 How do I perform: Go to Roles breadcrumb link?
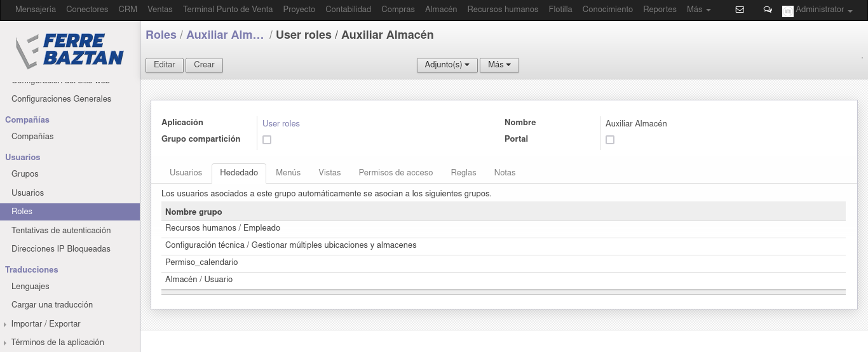point(161,35)
